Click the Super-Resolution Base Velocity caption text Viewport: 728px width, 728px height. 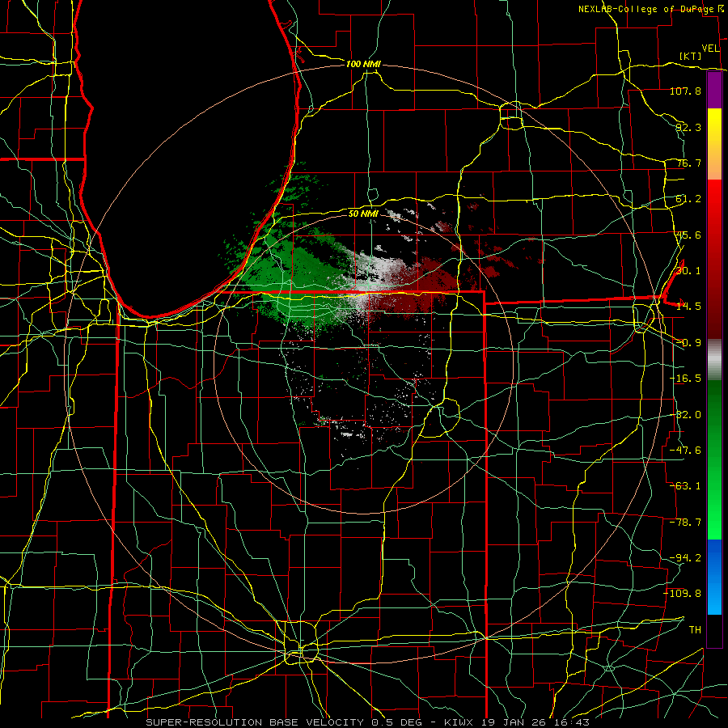click(367, 722)
